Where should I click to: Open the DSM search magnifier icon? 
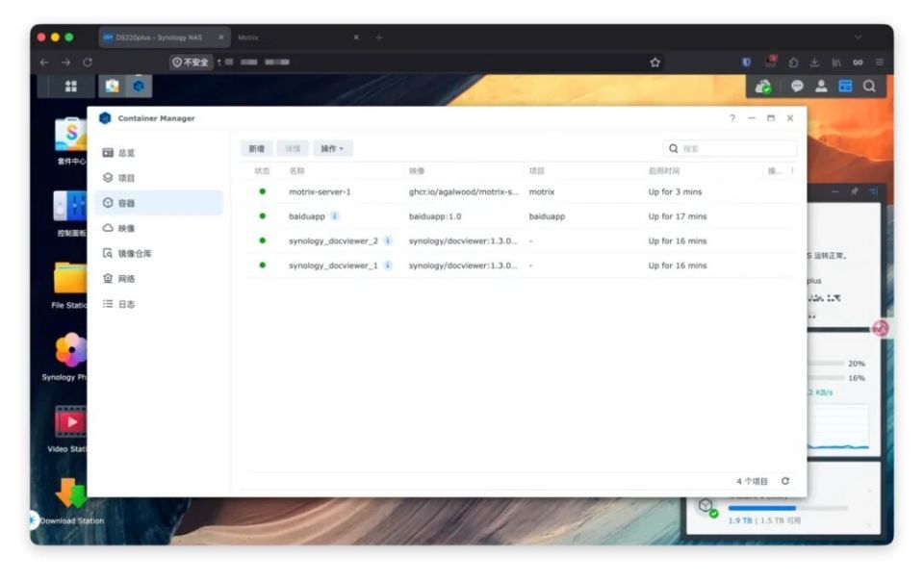coord(869,86)
